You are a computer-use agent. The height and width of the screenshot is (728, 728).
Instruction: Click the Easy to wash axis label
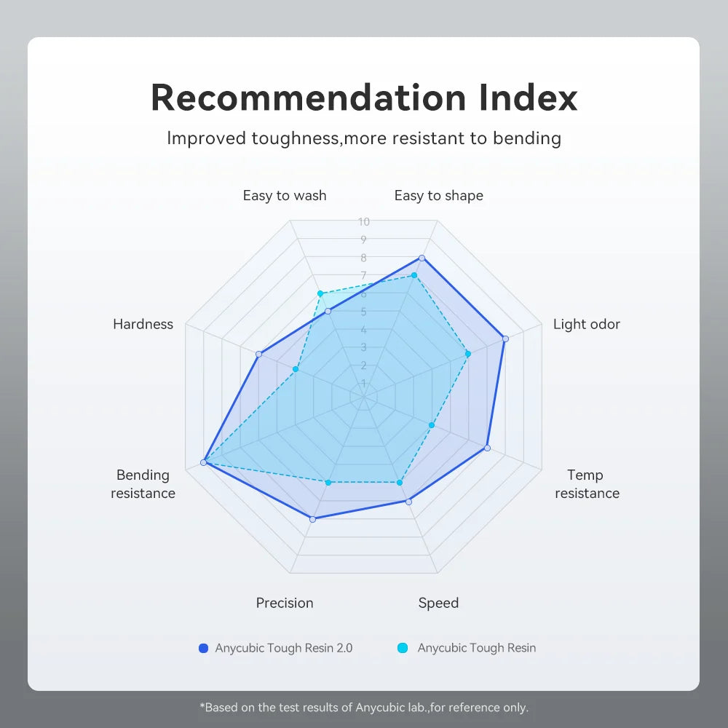(x=285, y=195)
